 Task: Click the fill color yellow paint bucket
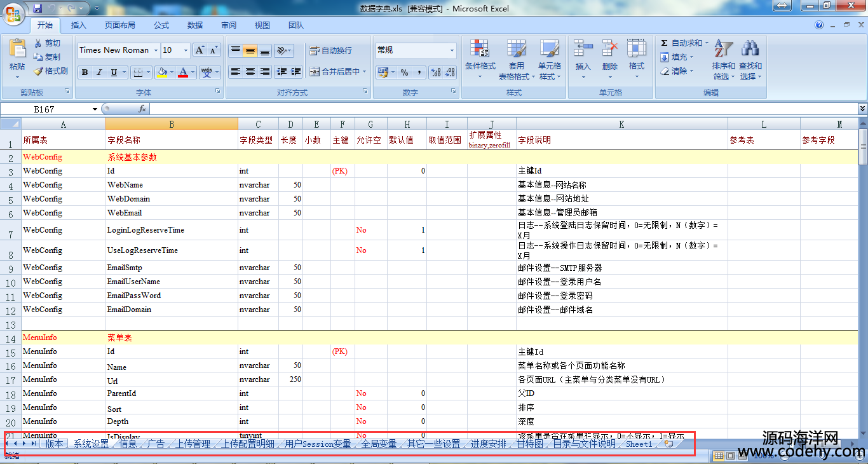(x=162, y=72)
